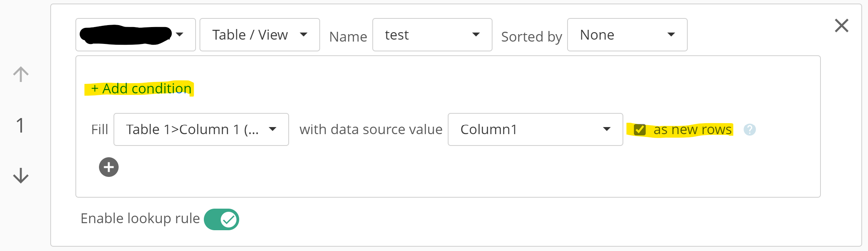Click the caret arrow next to test
Viewport: 868px width, 251px height.
(476, 35)
